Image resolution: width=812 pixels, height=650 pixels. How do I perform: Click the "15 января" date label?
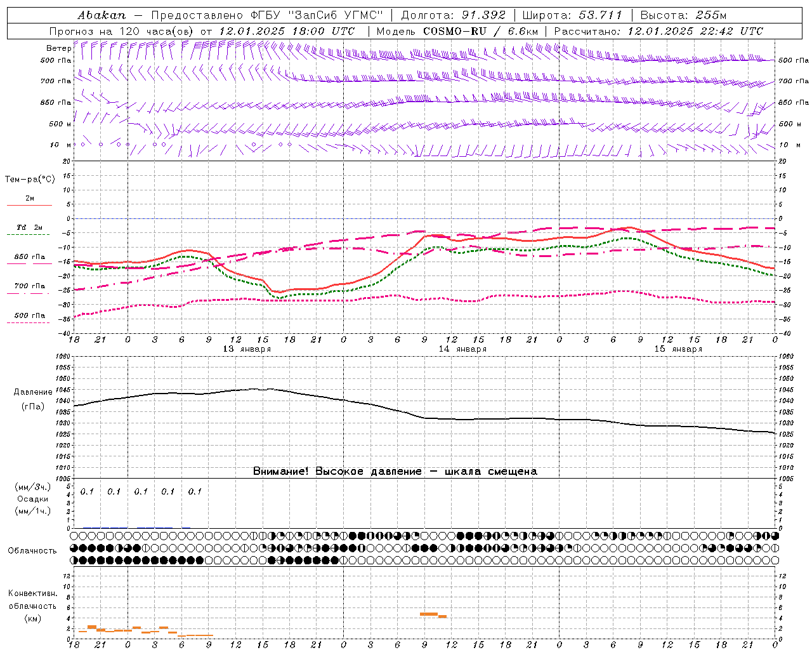[678, 349]
